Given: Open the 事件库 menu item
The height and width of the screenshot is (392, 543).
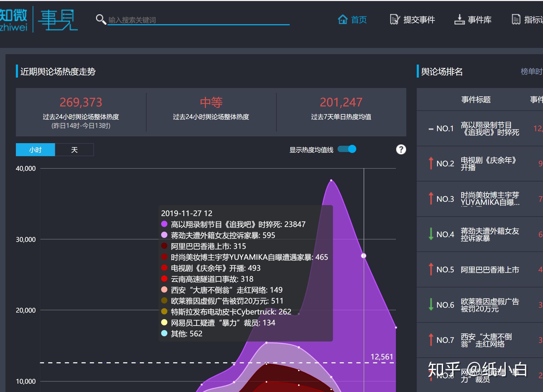Looking at the screenshot, I should click(x=480, y=20).
